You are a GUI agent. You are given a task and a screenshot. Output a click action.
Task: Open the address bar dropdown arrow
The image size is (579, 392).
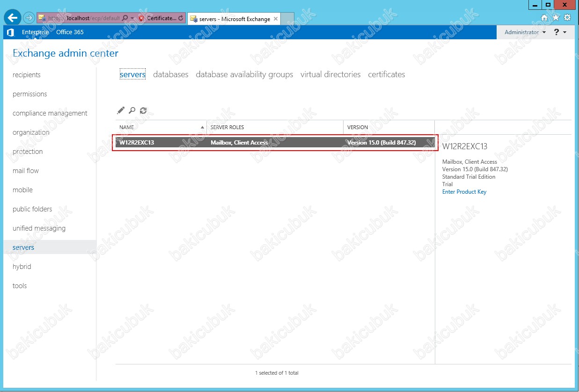click(x=132, y=18)
